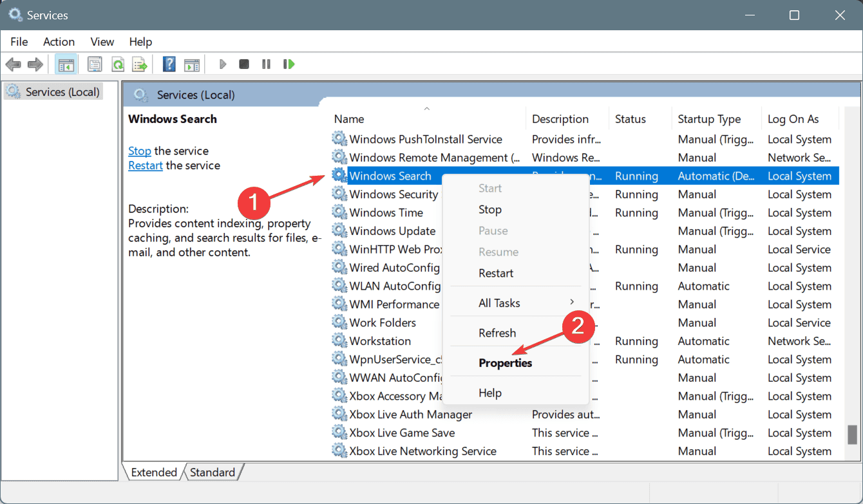Screen dimensions: 863x504
Task: Select the Xbox Live Networking Service row
Action: [584, 451]
